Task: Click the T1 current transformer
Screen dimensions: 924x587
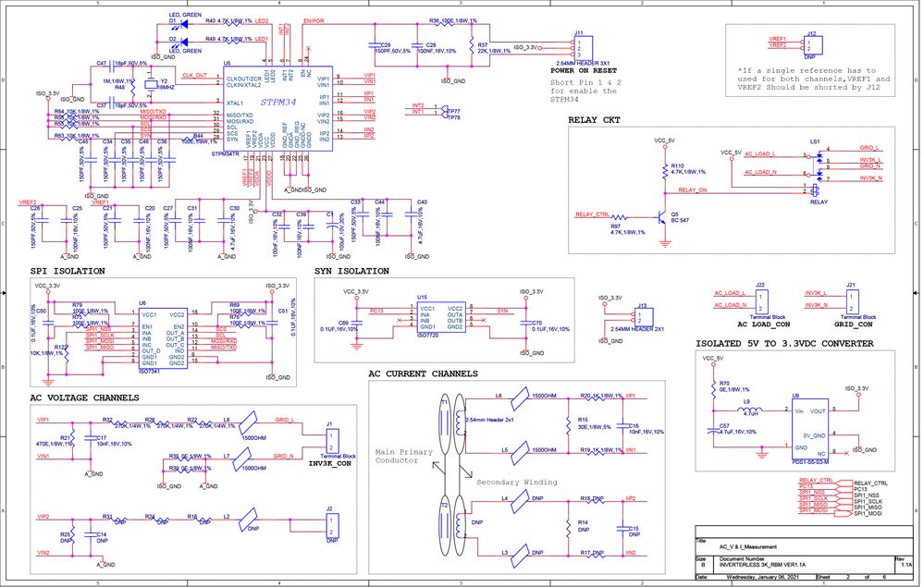Action: (450, 422)
